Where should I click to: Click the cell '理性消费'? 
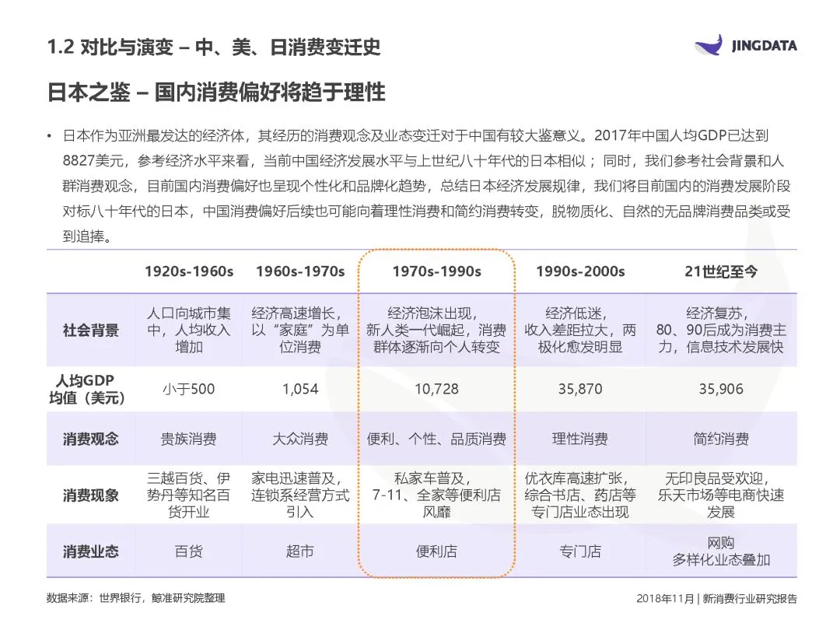(x=580, y=439)
